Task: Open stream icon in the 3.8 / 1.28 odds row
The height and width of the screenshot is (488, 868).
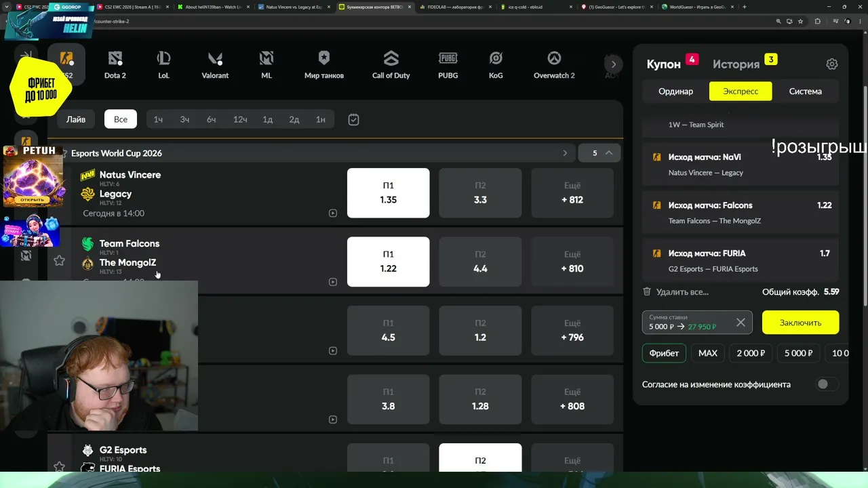Action: point(332,420)
